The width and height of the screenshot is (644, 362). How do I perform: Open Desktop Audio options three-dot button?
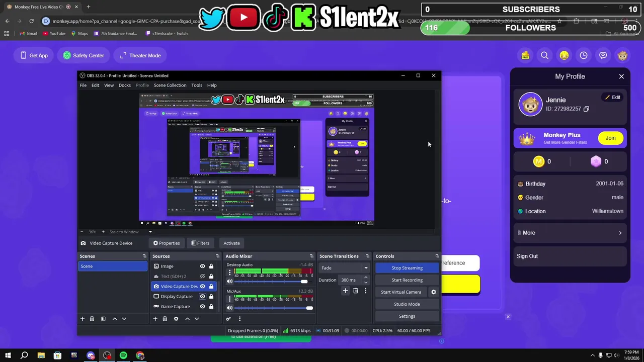[230, 273]
